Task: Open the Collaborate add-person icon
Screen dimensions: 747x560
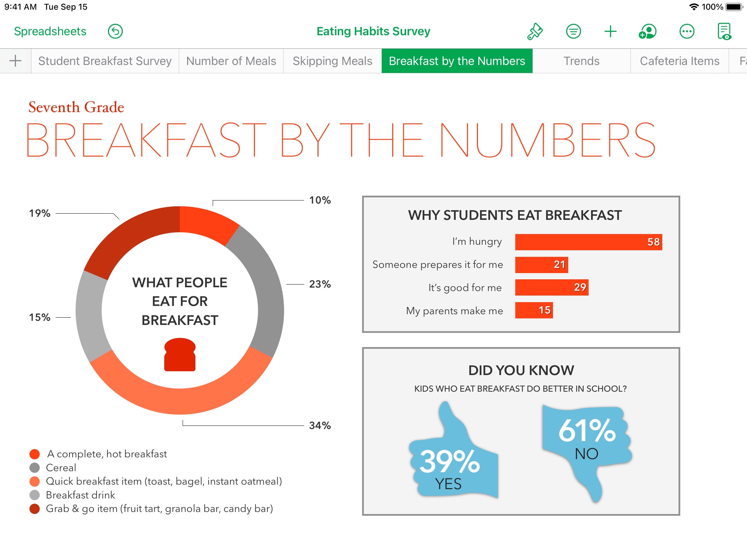Action: coord(647,31)
